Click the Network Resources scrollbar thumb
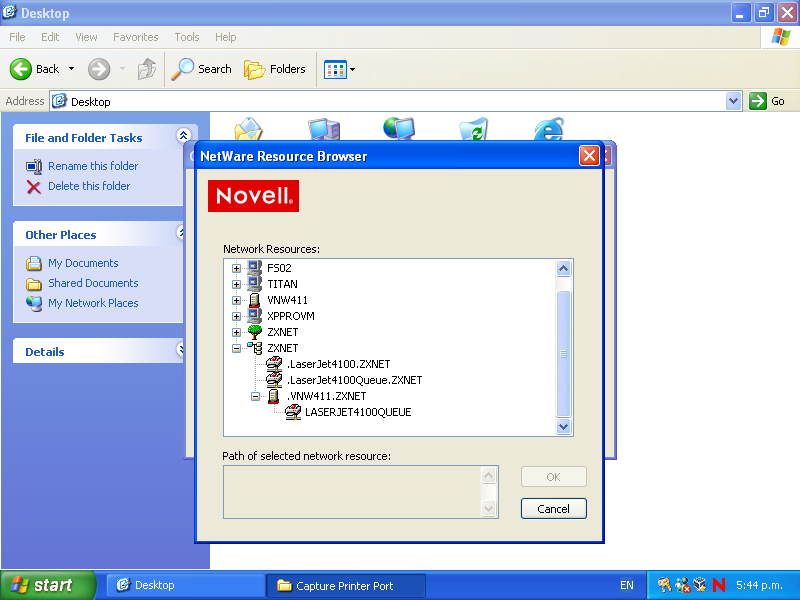800x600 pixels. click(563, 354)
